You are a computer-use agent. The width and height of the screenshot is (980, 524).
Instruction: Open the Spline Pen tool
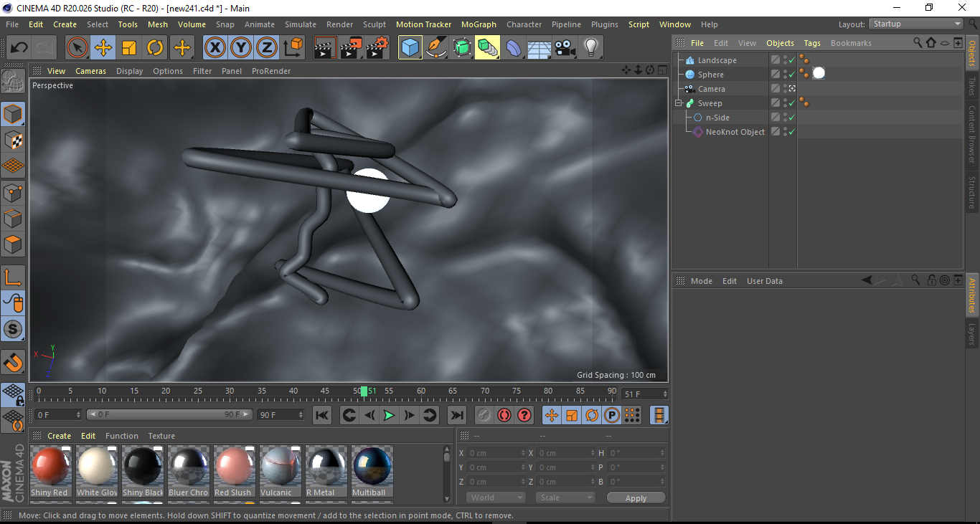click(x=436, y=48)
